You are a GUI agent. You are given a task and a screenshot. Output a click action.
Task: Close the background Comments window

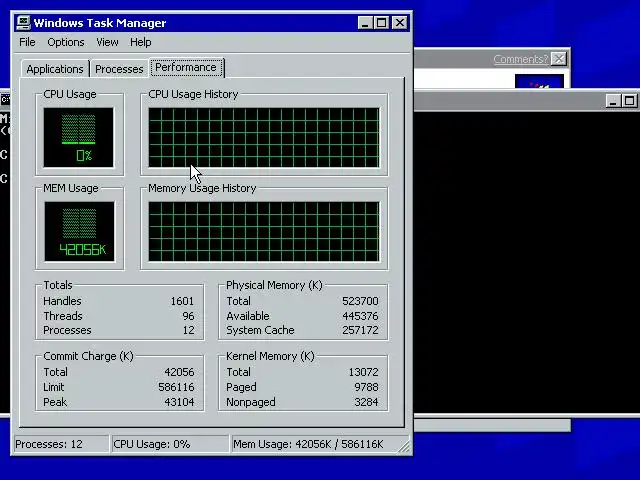click(559, 59)
